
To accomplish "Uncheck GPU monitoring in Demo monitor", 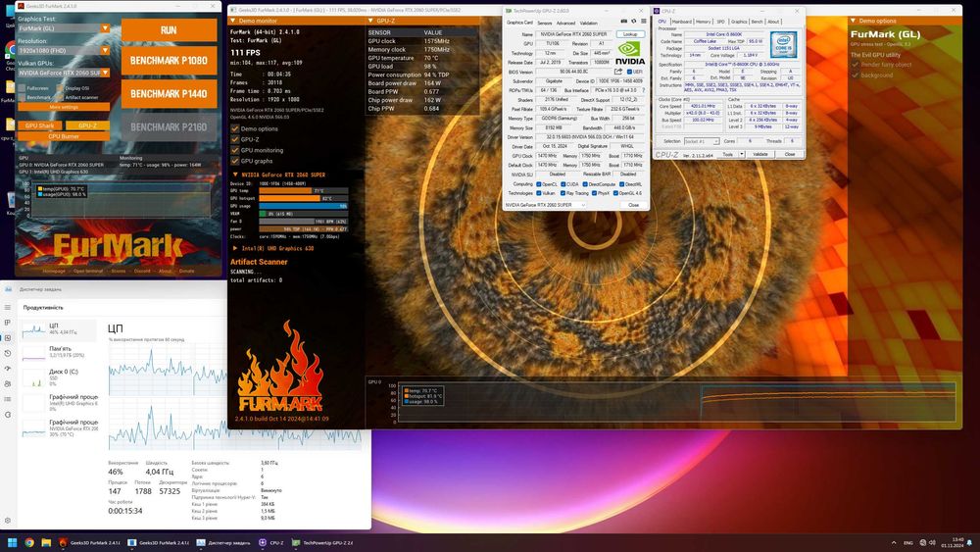I will point(235,150).
